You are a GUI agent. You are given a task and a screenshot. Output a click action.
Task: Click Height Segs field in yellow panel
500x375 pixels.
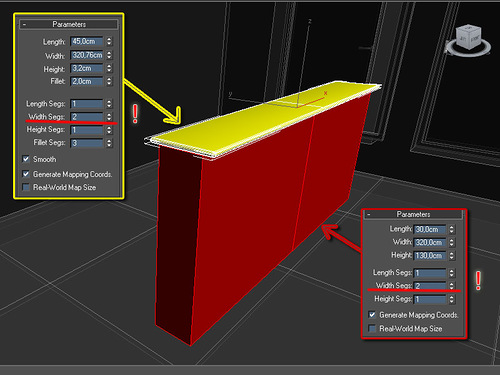87,130
